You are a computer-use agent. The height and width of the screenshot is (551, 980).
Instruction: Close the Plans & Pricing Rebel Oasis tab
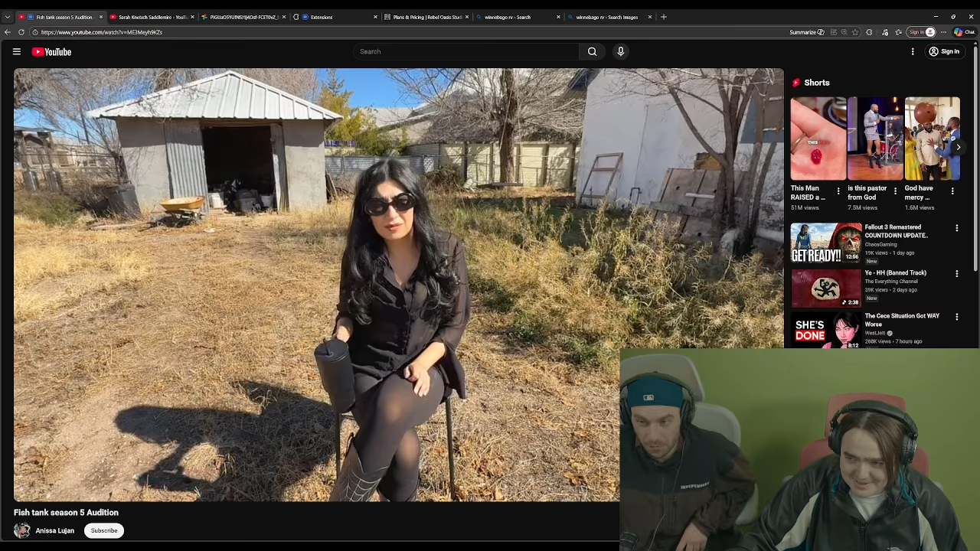[x=467, y=17]
